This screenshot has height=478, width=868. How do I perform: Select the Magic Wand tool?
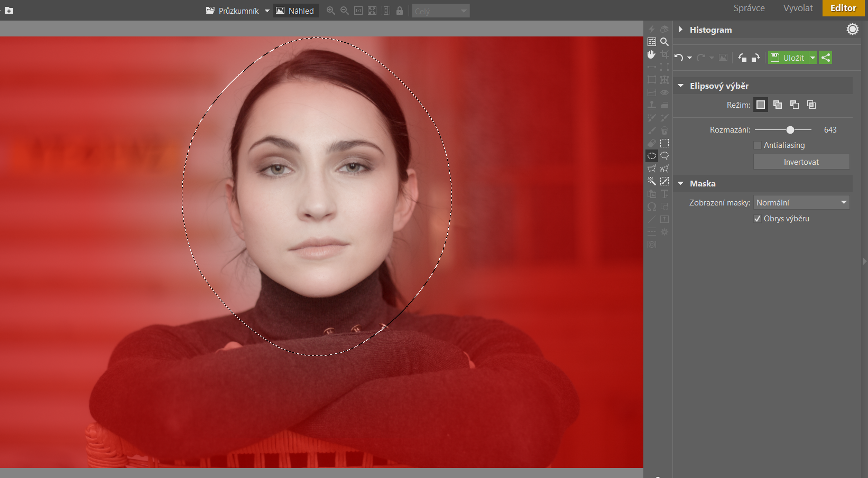coord(652,181)
